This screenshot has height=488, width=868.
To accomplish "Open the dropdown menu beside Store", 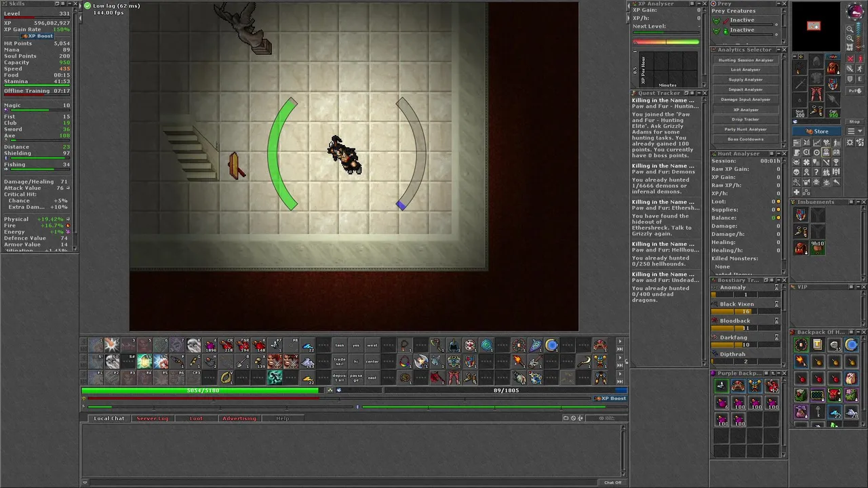I will click(x=855, y=131).
